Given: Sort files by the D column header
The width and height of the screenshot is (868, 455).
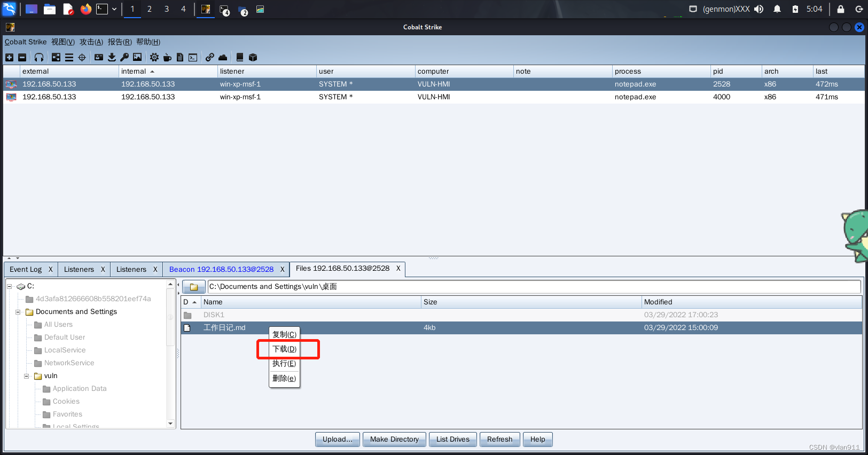Looking at the screenshot, I should [191, 302].
